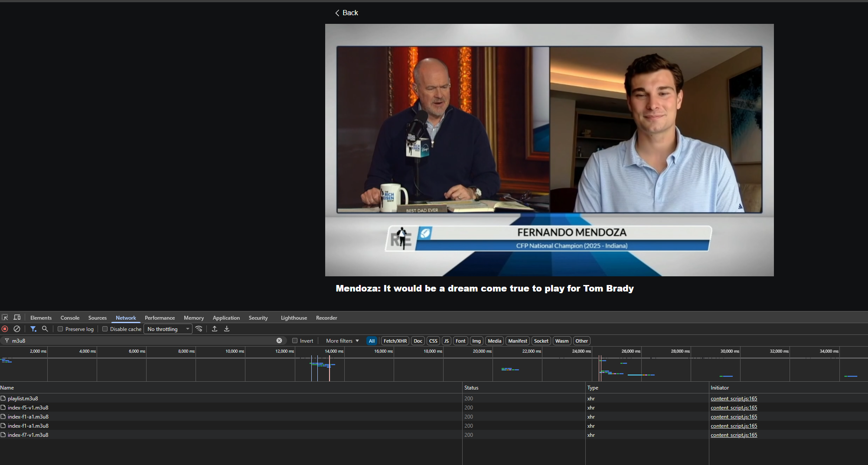This screenshot has width=868, height=465.
Task: Enable the Disable cache checkbox
Action: point(105,329)
